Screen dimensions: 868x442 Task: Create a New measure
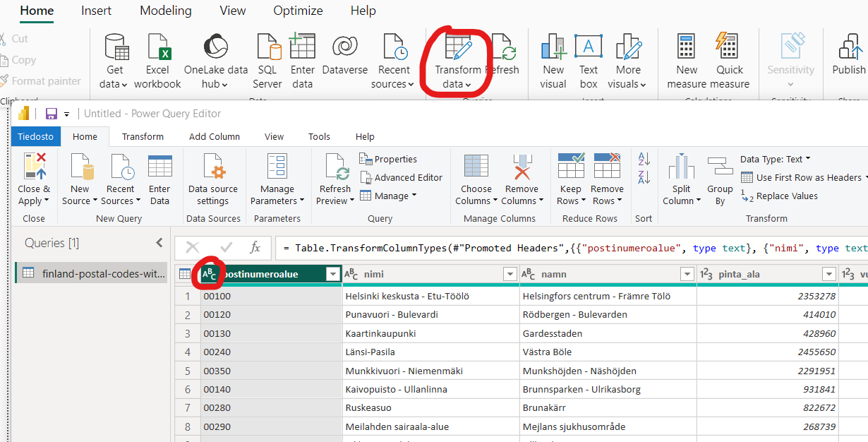(687, 61)
